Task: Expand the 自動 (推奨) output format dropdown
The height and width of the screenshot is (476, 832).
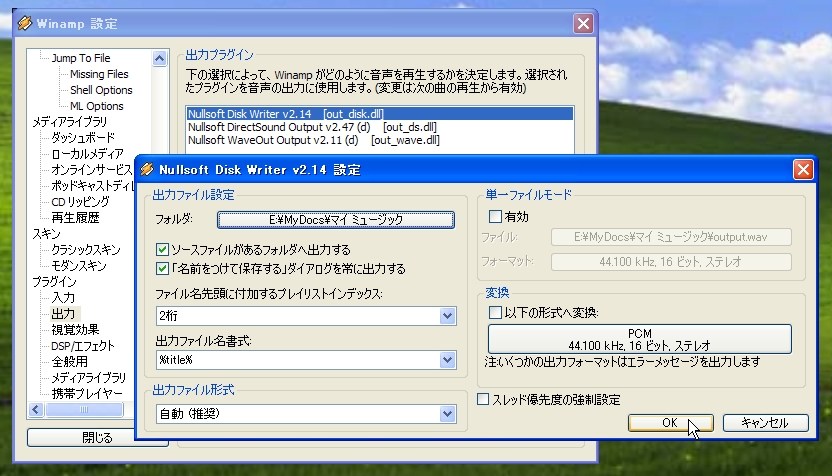Action: coord(447,414)
